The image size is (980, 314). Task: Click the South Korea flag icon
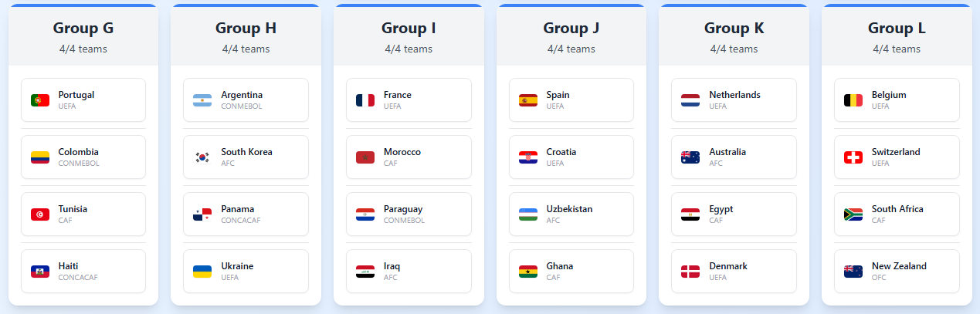[x=202, y=157]
